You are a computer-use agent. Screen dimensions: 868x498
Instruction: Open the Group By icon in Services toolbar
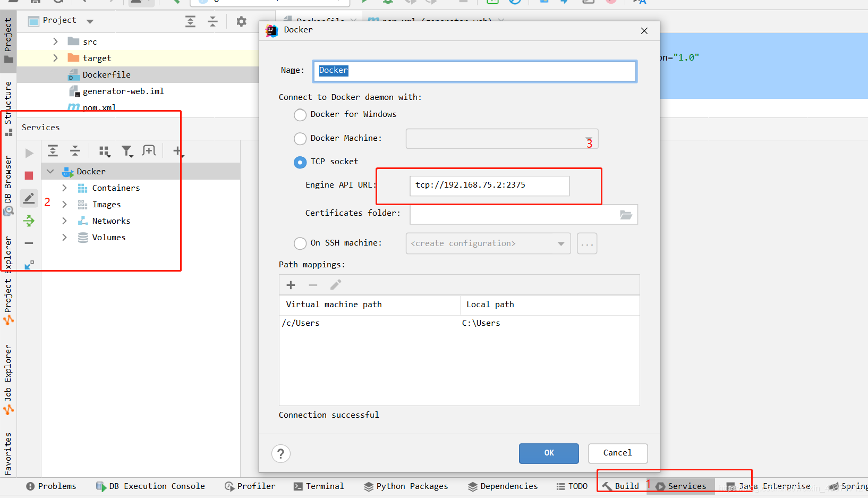point(104,151)
